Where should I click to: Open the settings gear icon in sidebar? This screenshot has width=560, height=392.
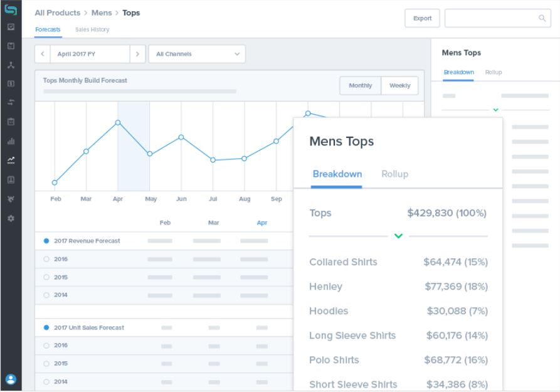(11, 218)
